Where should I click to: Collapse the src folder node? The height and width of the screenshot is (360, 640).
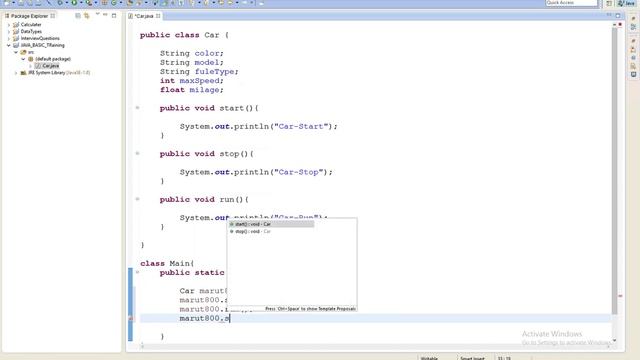(16, 52)
